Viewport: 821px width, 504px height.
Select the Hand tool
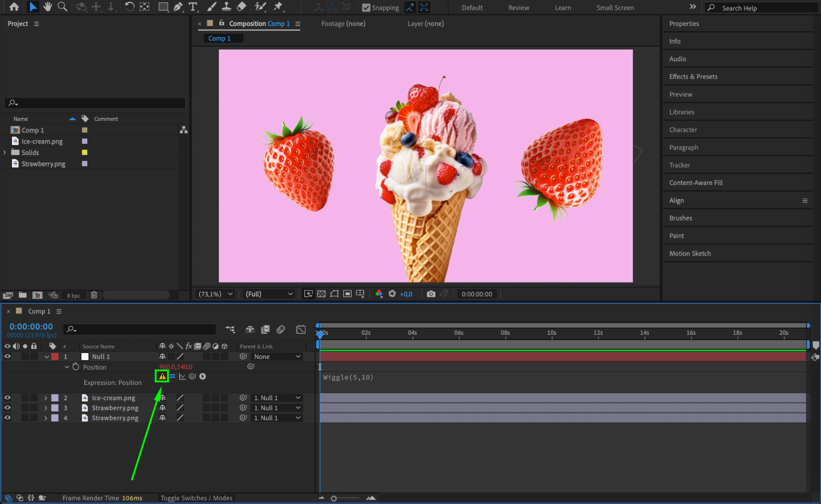pyautogui.click(x=48, y=7)
